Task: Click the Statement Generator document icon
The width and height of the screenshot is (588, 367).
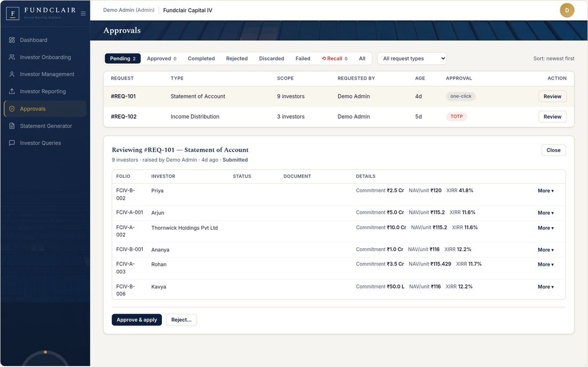Action: [12, 126]
